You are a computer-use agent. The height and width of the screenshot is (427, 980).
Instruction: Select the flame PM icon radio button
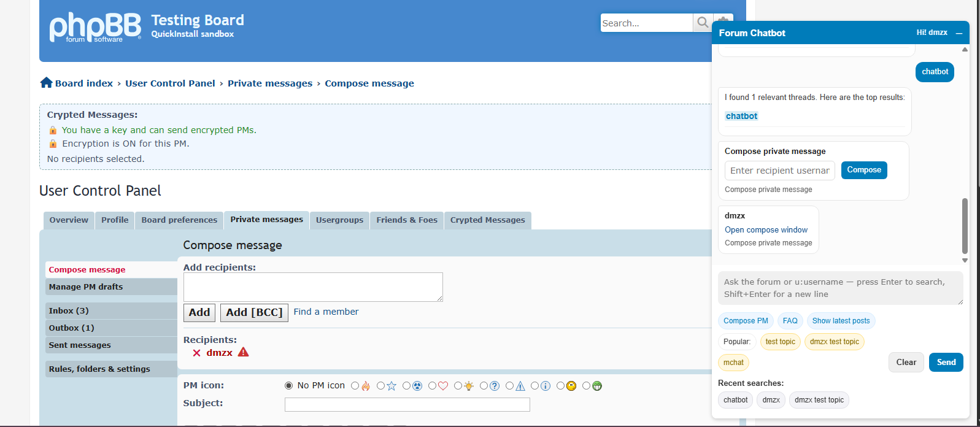(355, 386)
